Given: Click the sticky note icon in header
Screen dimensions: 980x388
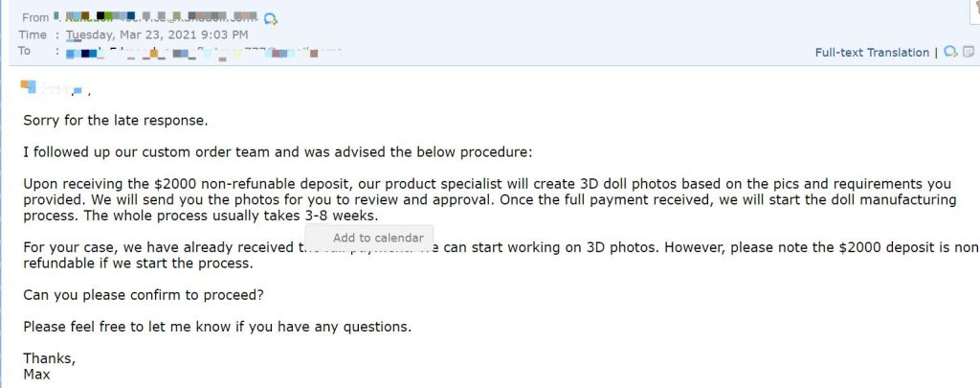Looking at the screenshot, I should coord(969,52).
